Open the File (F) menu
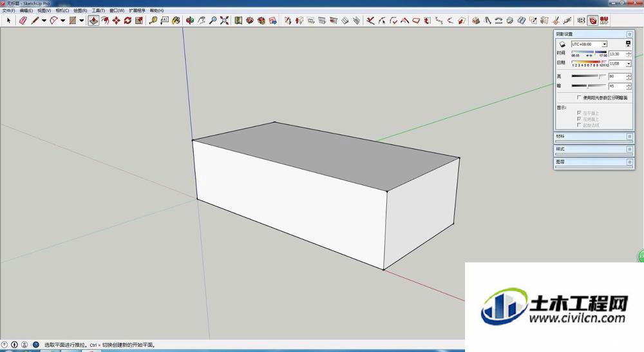The width and height of the screenshot is (644, 352). [x=8, y=10]
